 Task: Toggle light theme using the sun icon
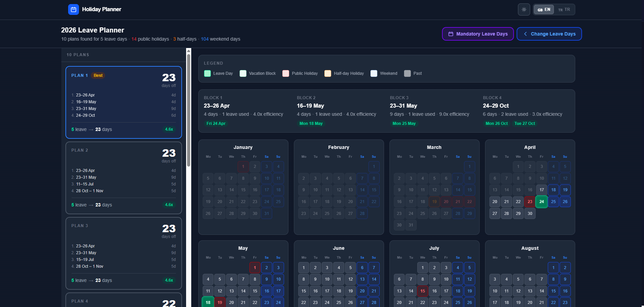524,9
